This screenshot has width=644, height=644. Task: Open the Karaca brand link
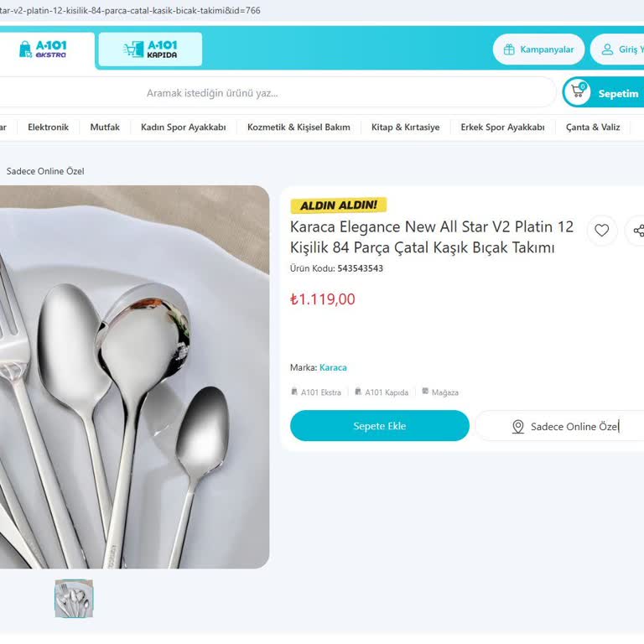pos(333,367)
